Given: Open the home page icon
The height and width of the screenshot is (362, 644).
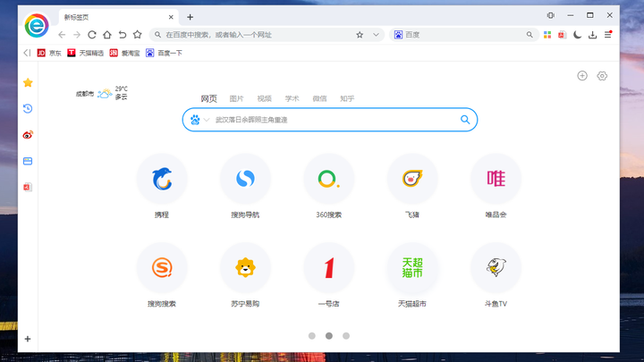Looking at the screenshot, I should tap(107, 35).
